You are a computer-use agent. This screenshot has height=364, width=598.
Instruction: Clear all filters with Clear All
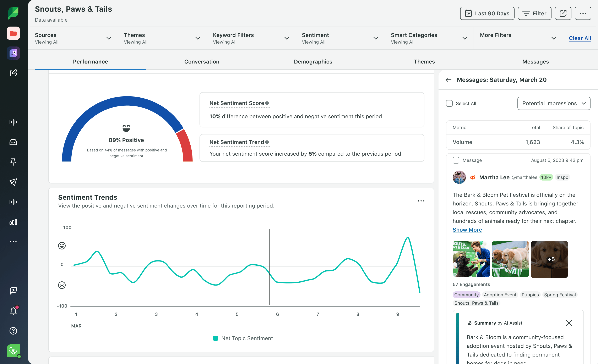click(580, 38)
